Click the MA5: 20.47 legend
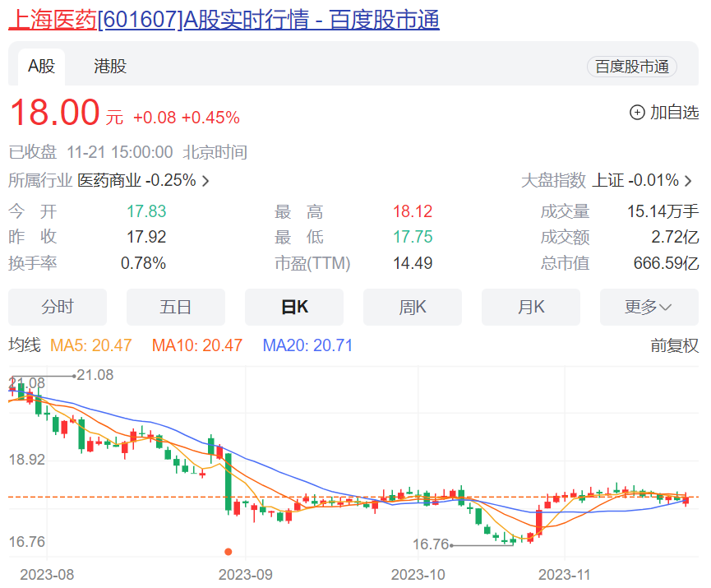 [90, 345]
